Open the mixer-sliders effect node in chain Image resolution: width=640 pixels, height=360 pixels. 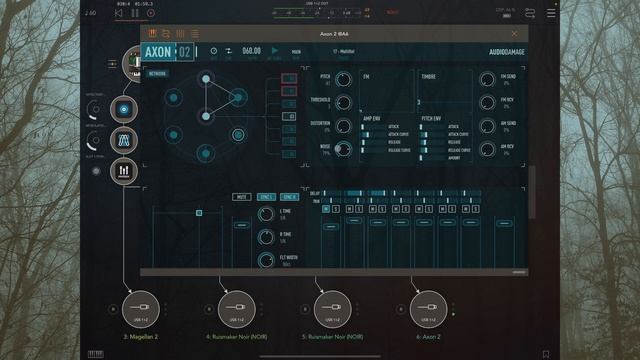pos(124,171)
